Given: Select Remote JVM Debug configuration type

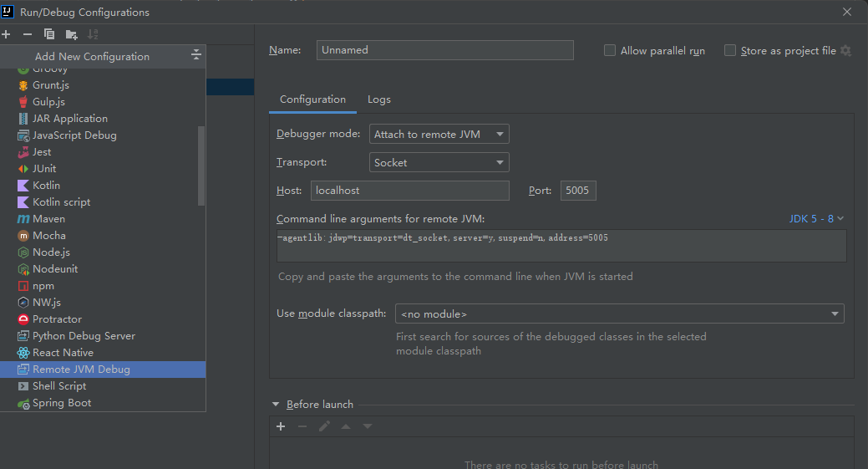Looking at the screenshot, I should 103,370.
